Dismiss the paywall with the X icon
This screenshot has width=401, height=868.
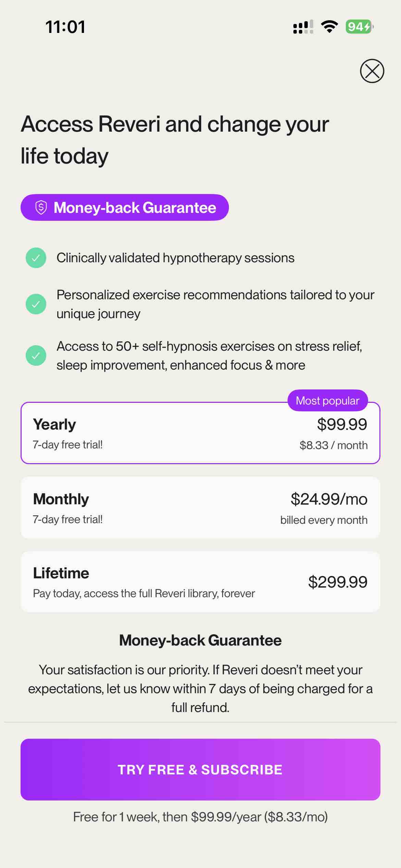point(371,71)
